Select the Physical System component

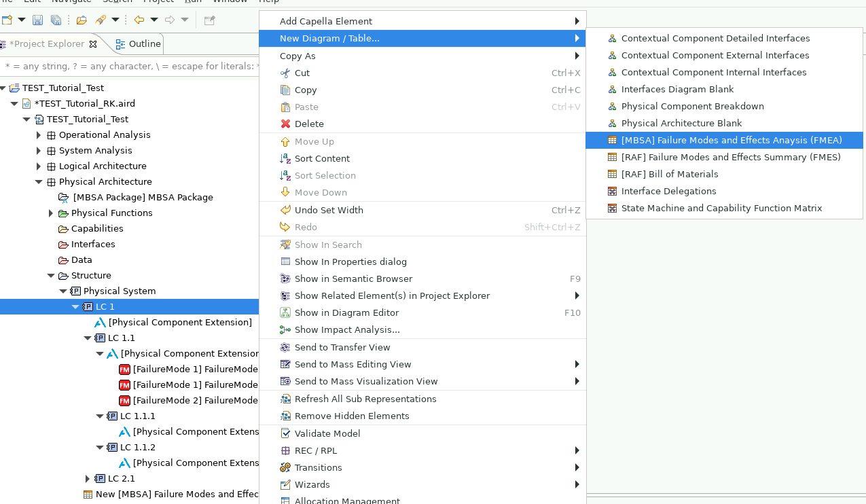click(x=113, y=291)
